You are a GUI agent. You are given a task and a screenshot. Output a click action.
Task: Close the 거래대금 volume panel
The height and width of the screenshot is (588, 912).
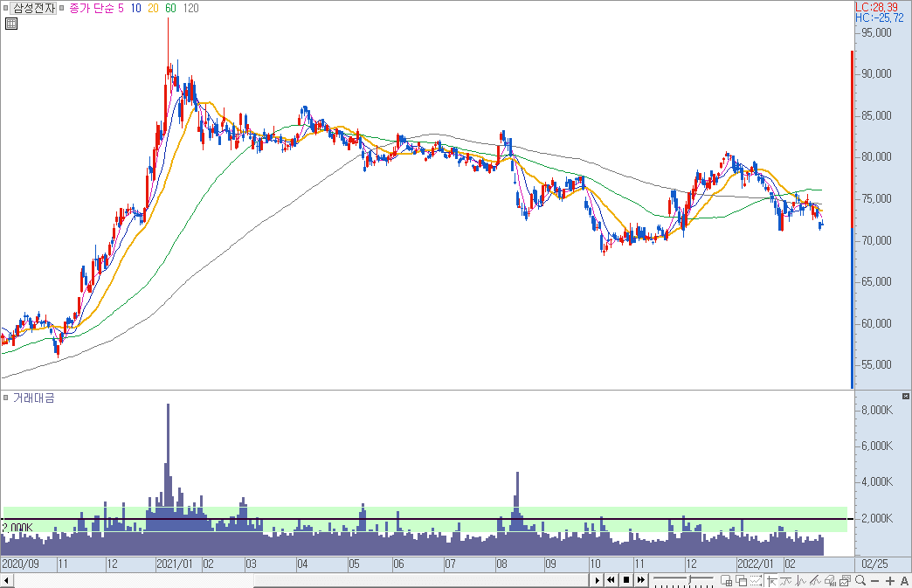tap(906, 396)
